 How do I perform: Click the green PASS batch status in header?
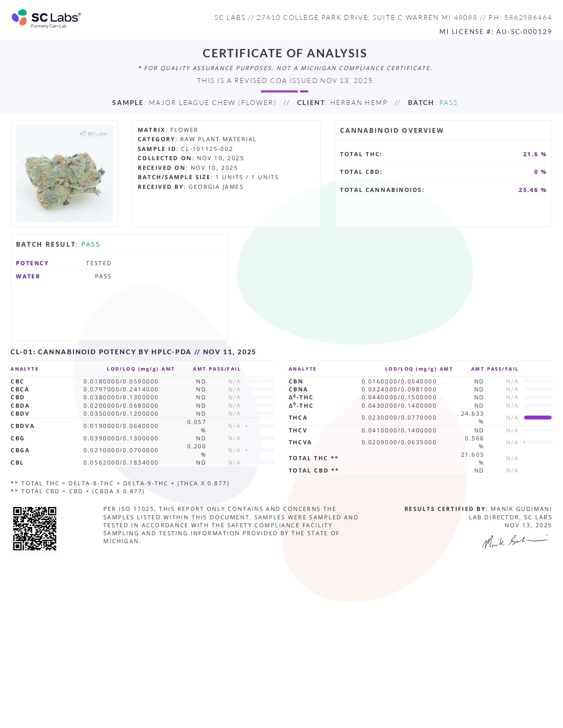(x=448, y=103)
